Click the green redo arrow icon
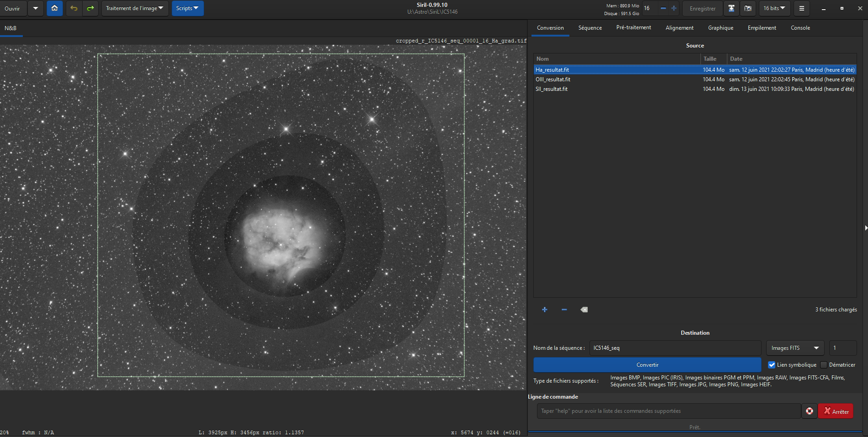This screenshot has width=868, height=437. (x=90, y=8)
